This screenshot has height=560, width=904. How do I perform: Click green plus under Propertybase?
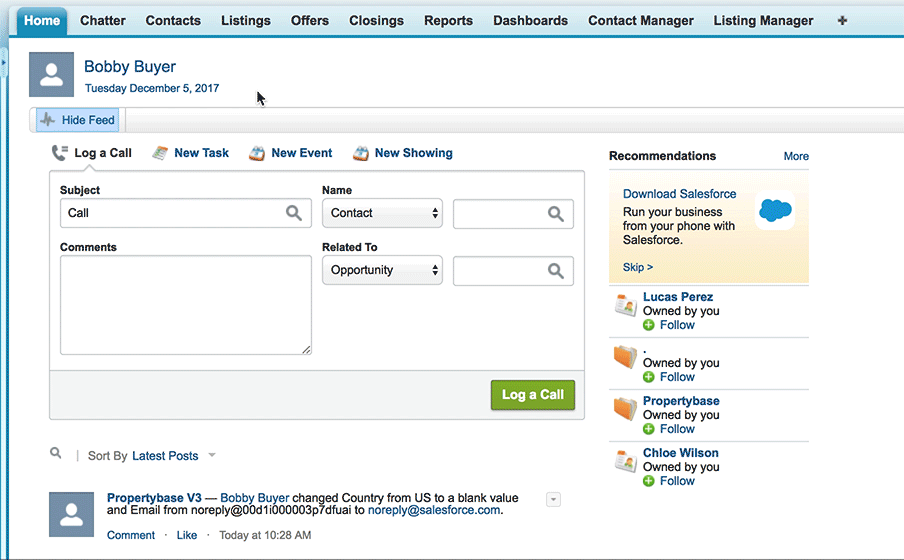[649, 429]
